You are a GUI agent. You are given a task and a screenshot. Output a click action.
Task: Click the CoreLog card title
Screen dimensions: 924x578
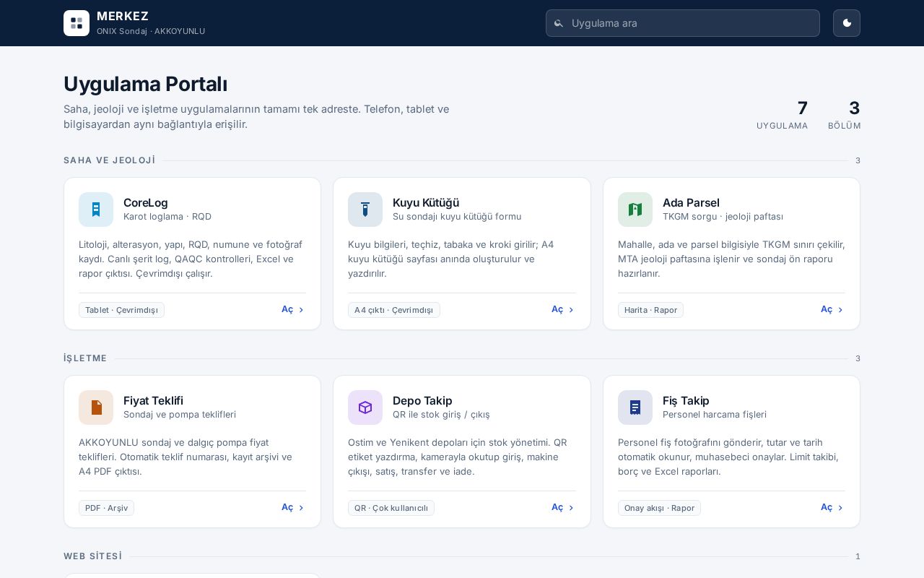tap(145, 202)
